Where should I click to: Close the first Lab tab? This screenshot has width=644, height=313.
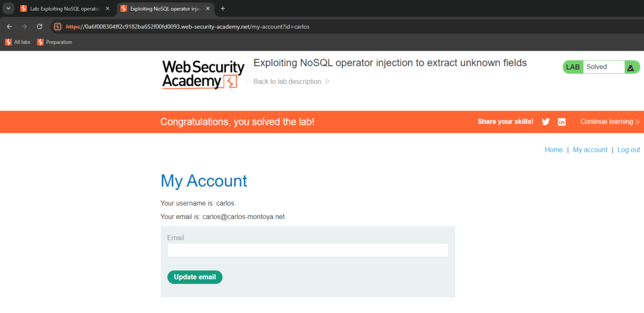pos(108,8)
